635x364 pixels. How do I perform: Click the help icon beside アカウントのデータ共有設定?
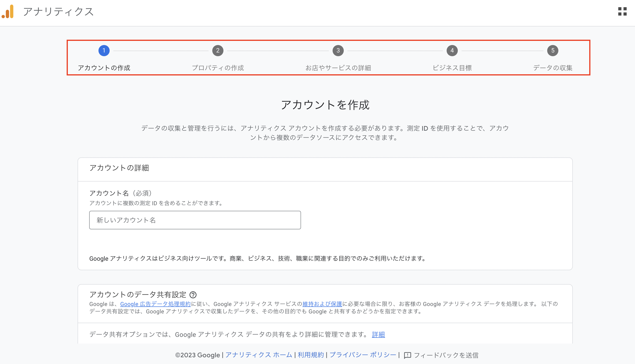click(x=193, y=295)
